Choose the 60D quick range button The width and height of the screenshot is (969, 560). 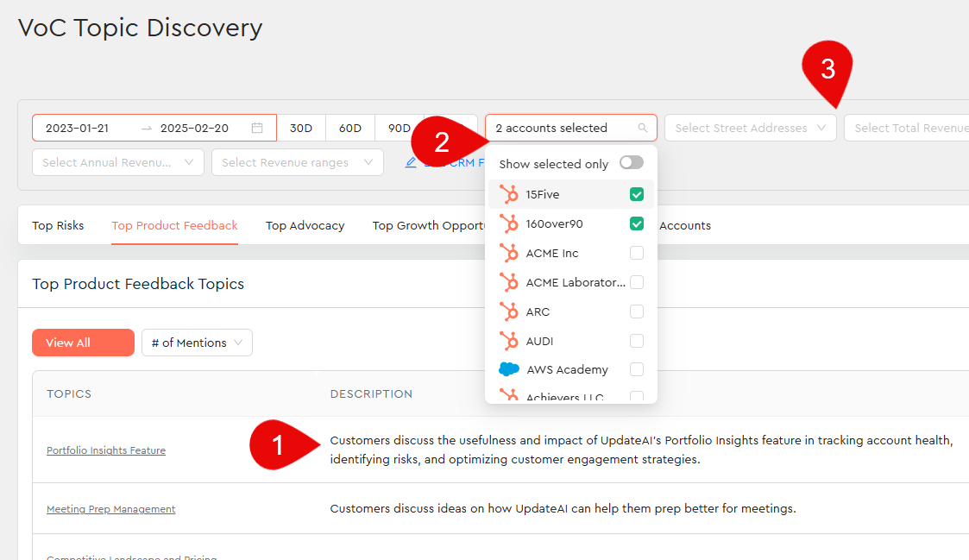pos(350,128)
